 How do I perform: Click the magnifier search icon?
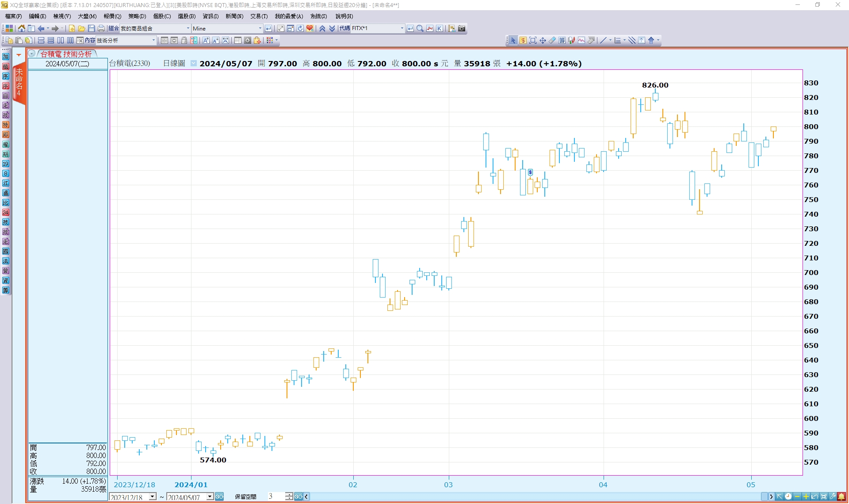tap(420, 28)
